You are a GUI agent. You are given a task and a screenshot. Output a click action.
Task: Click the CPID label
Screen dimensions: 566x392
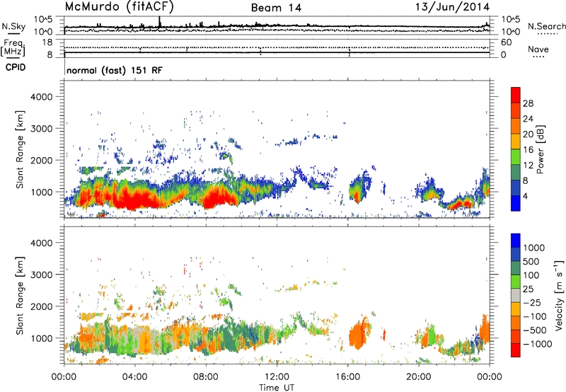(16, 67)
